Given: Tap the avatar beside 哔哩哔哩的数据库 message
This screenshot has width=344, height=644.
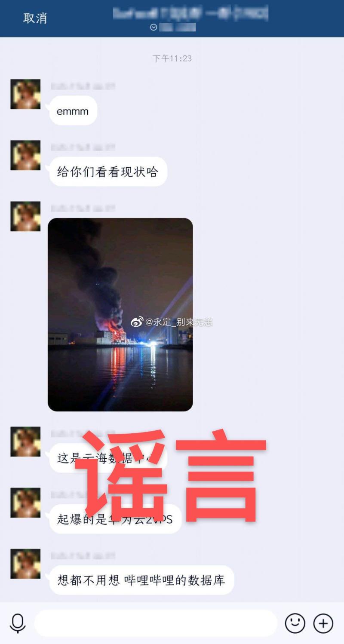Looking at the screenshot, I should pyautogui.click(x=25, y=564).
